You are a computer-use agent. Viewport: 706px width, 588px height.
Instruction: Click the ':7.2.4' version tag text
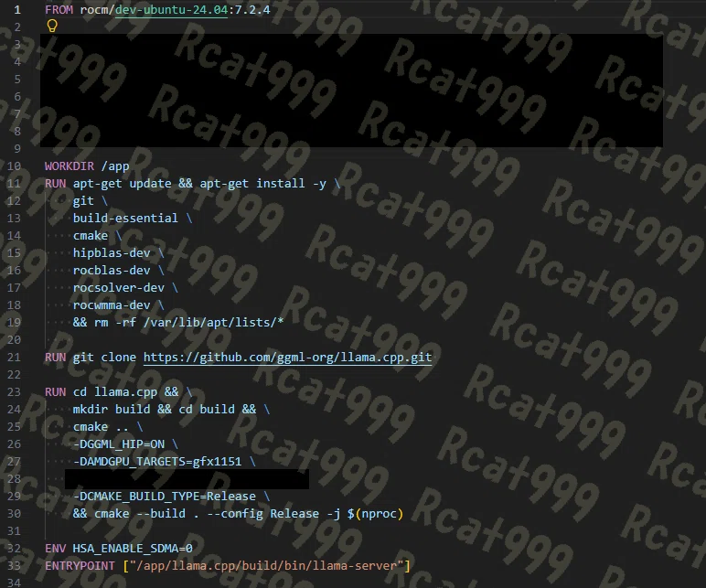pos(249,9)
